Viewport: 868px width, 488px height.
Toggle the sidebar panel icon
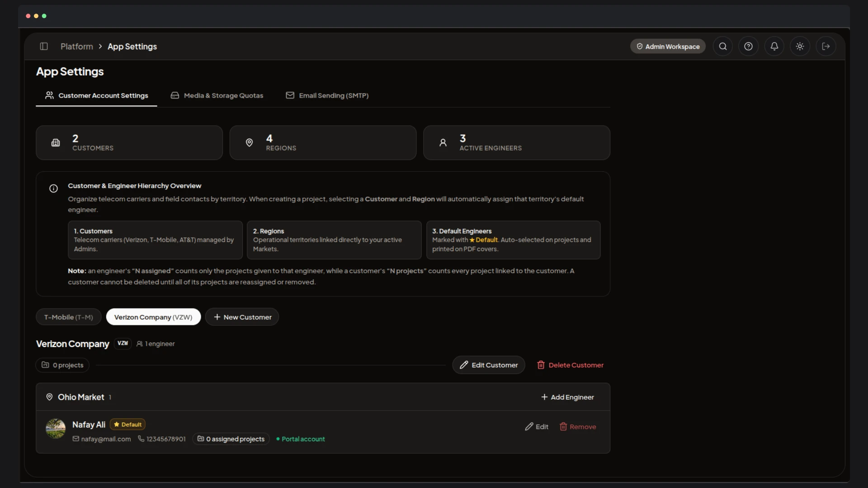(x=44, y=46)
